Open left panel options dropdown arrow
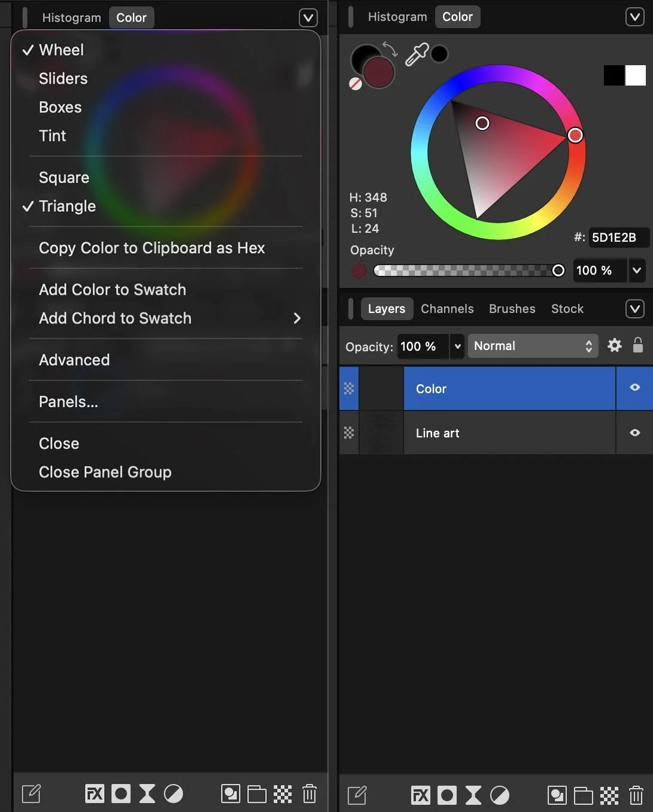 [308, 18]
